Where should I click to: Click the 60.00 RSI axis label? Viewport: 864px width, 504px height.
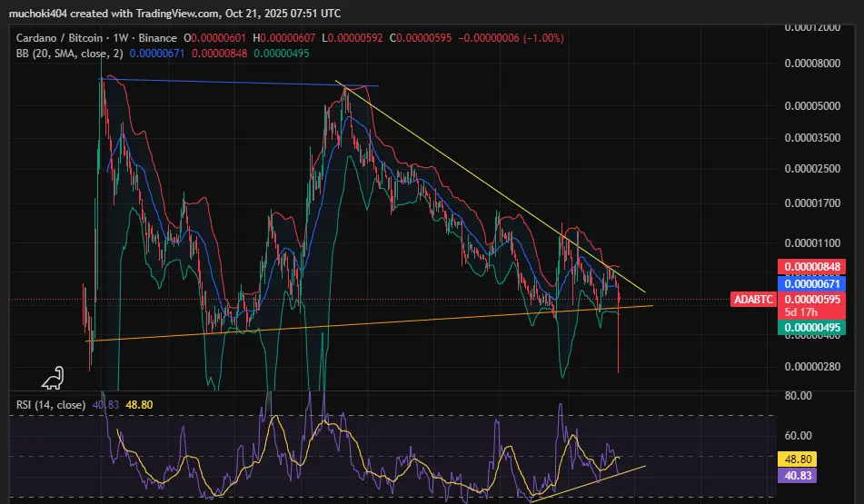coord(798,436)
